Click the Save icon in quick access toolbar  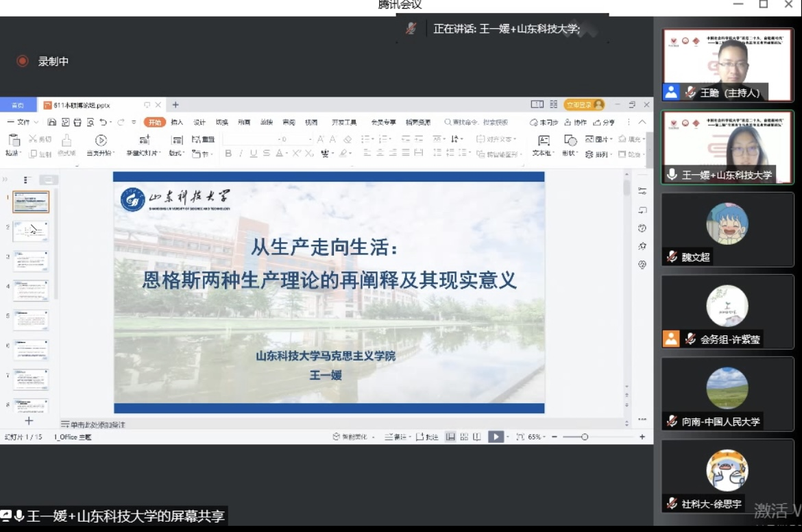click(x=52, y=122)
